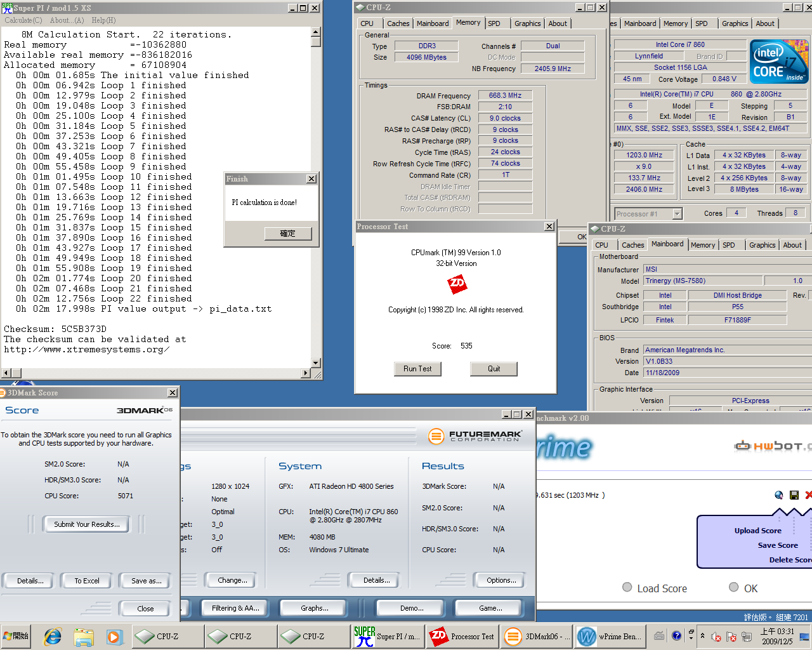Viewport: 812px width, 650px height.
Task: Click Change... button in 3DMark06 settings
Action: pos(232,580)
